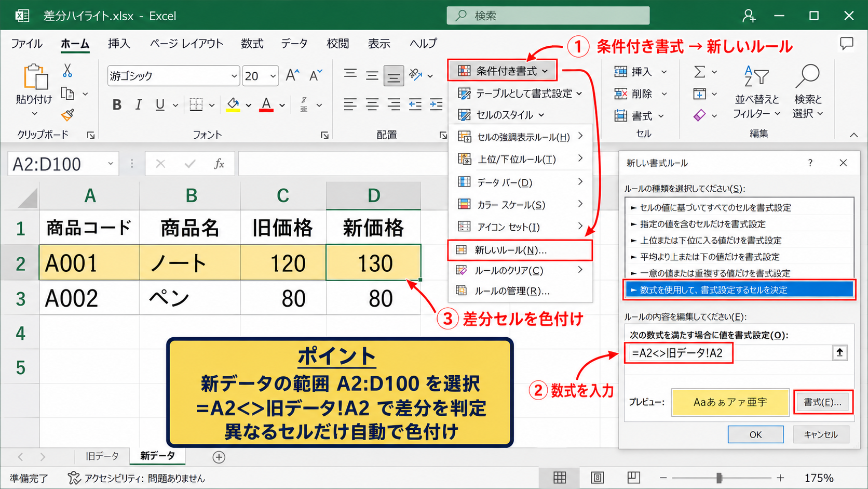Click the decrease indent icon
The image size is (868, 489).
[x=415, y=105]
